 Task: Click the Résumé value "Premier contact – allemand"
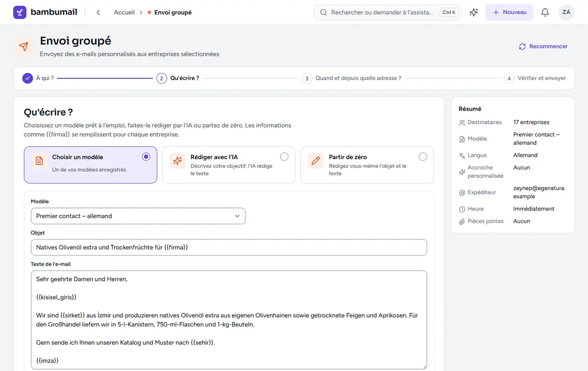point(537,139)
